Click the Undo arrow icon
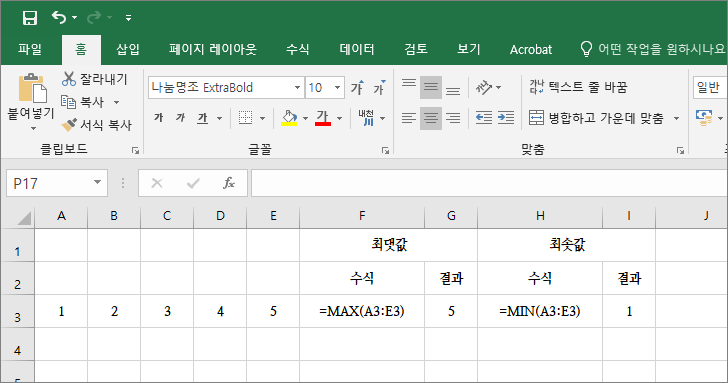 (x=59, y=18)
